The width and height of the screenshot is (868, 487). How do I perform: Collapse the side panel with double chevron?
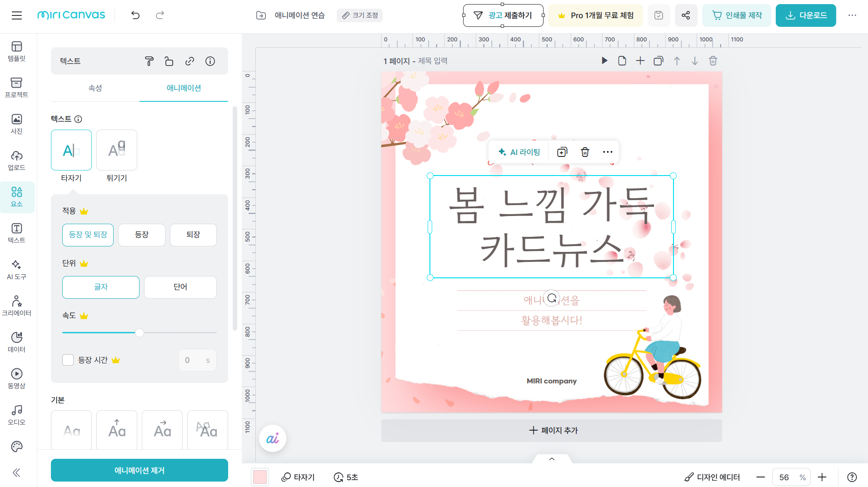point(17,473)
